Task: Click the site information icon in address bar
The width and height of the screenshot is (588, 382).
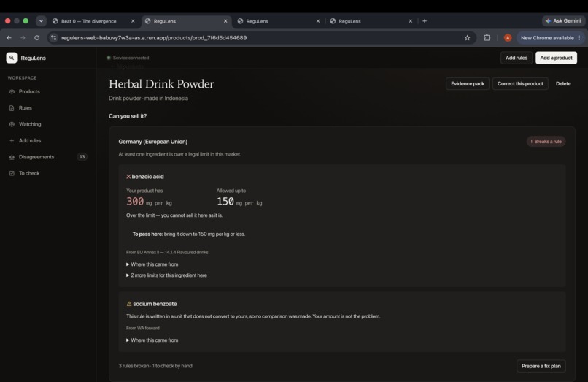Action: click(x=54, y=37)
